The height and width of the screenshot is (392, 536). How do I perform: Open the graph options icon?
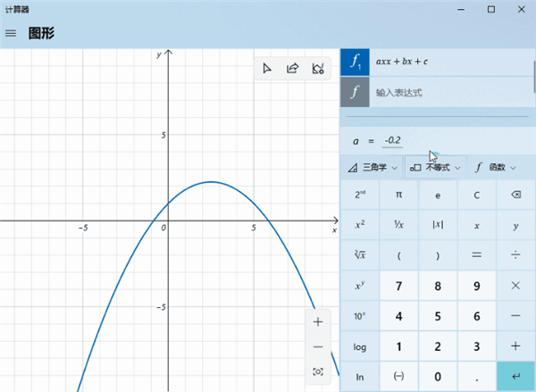pyautogui.click(x=317, y=69)
